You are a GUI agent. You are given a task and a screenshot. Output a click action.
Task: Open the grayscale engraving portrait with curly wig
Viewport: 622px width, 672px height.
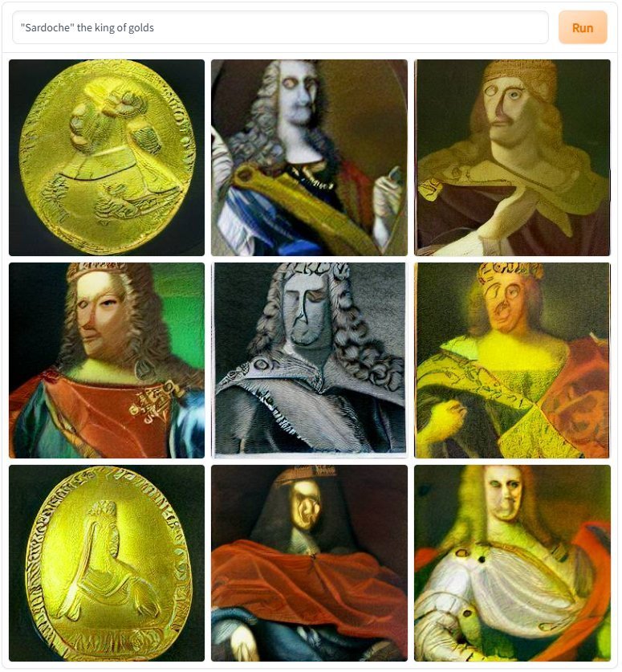[309, 360]
